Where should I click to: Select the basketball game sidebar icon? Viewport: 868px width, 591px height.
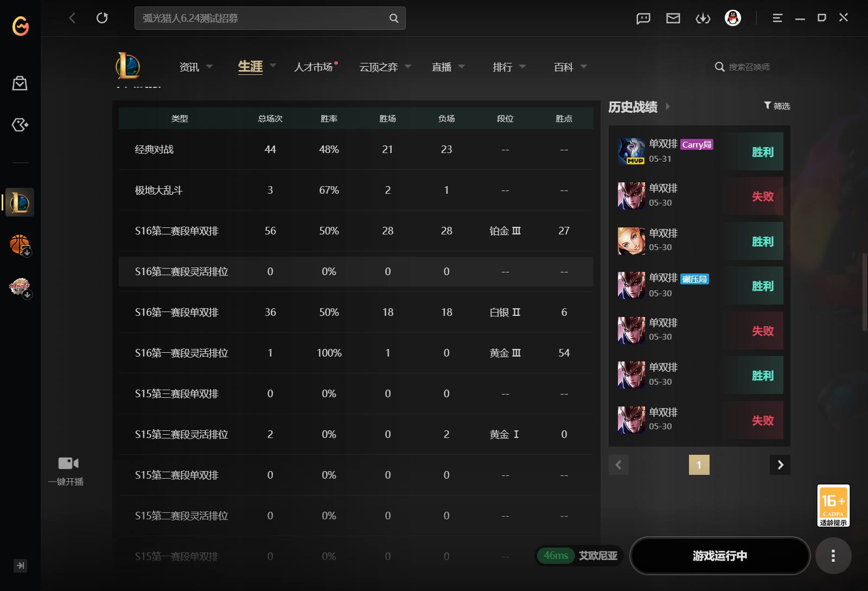[x=20, y=245]
